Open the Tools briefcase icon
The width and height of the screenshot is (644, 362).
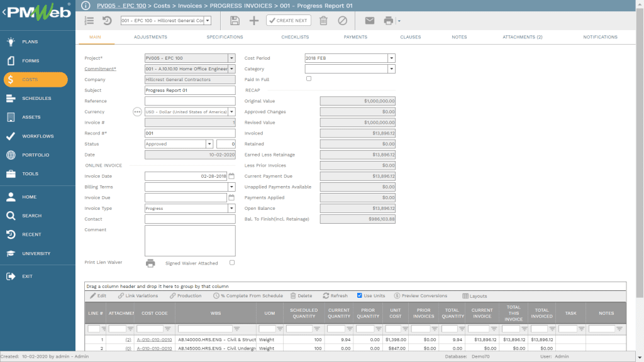(11, 174)
